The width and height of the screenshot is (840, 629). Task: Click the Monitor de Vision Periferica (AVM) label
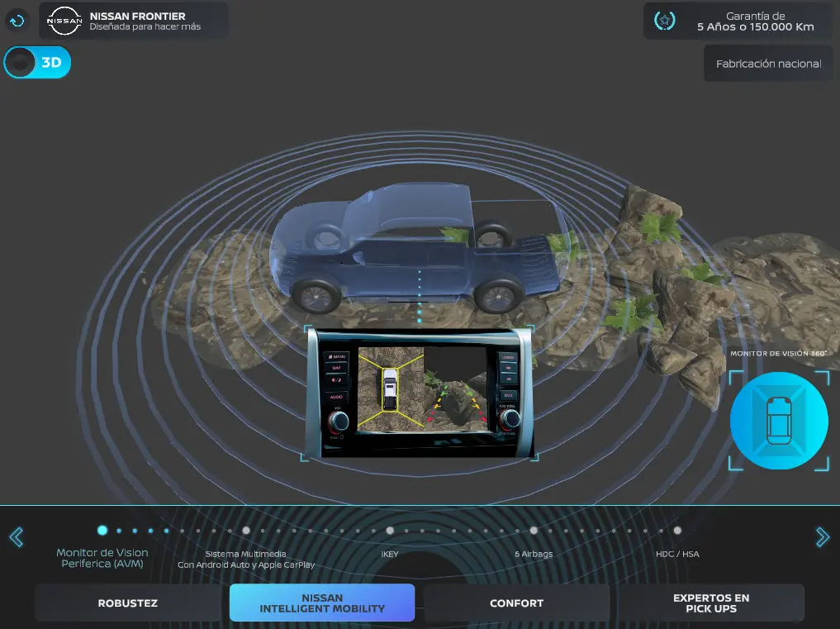102,558
